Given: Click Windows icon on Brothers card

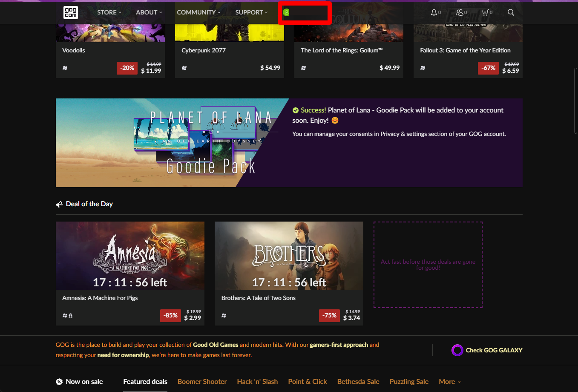Looking at the screenshot, I should 224,315.
